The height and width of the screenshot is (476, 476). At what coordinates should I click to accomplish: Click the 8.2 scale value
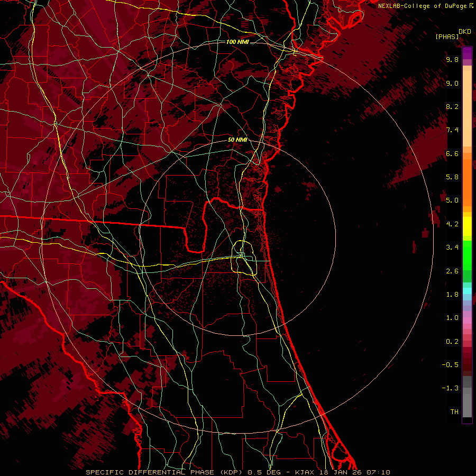coord(452,107)
